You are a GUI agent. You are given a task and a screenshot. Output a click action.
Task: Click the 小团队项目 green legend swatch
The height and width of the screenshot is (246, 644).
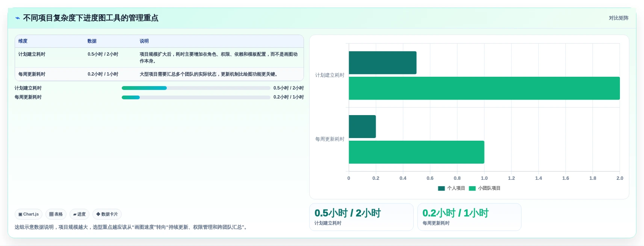(x=472, y=188)
